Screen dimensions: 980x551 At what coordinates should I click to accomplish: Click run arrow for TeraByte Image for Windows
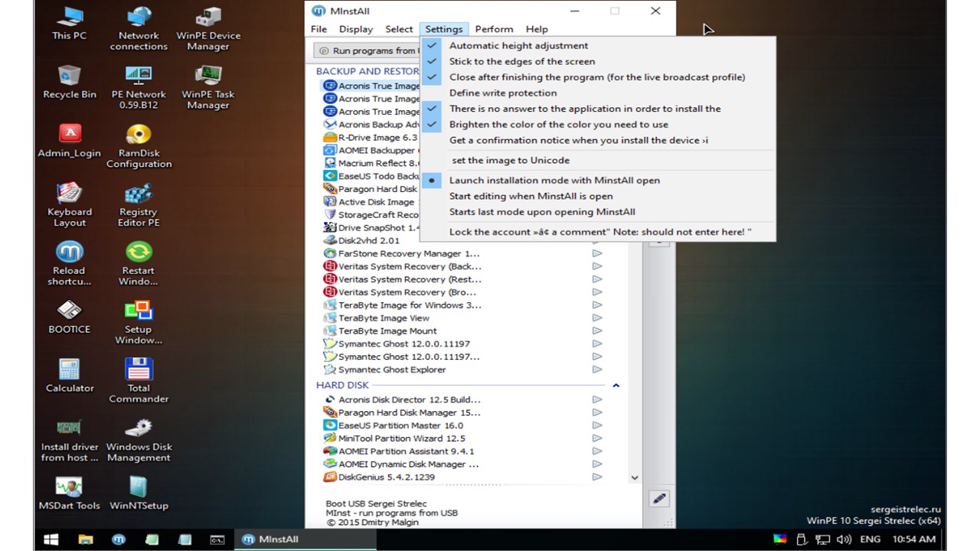pos(597,305)
